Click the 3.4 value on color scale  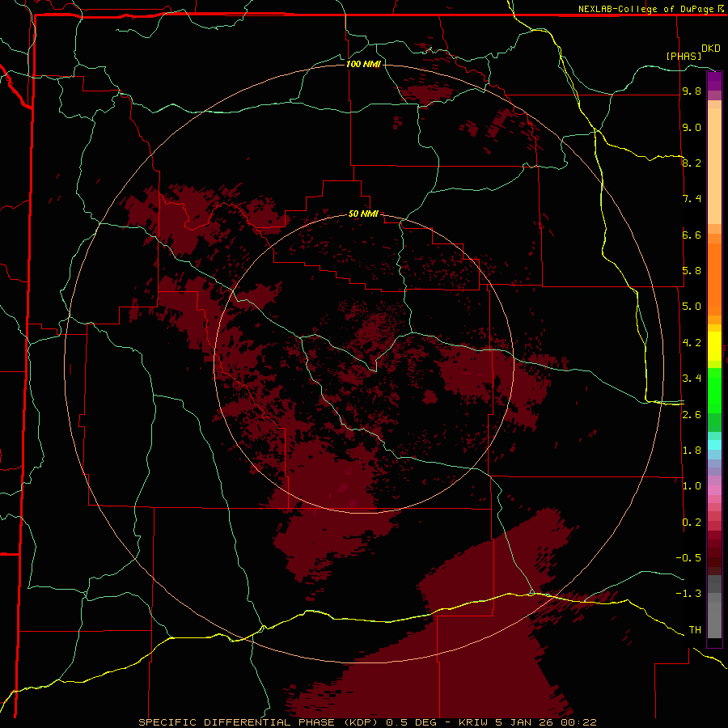(x=692, y=379)
